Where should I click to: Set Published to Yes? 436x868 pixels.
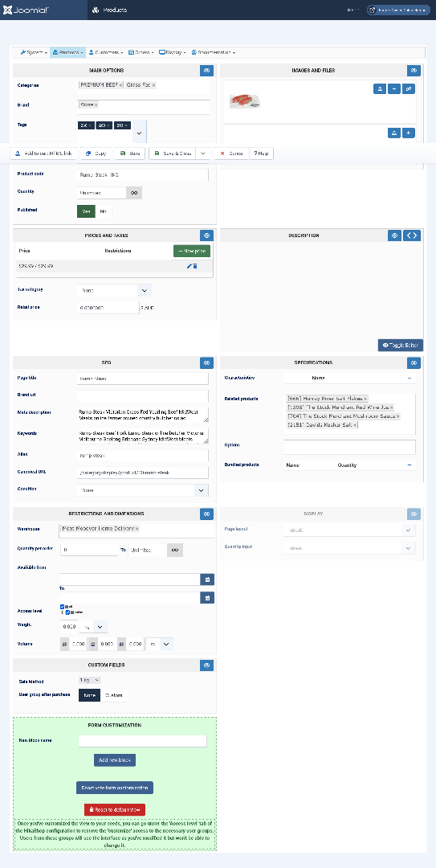point(86,211)
